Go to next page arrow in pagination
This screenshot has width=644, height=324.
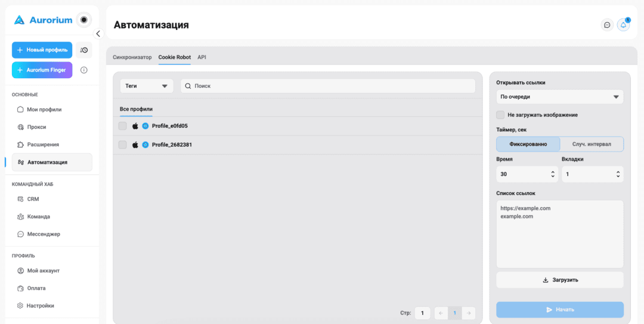(x=469, y=313)
